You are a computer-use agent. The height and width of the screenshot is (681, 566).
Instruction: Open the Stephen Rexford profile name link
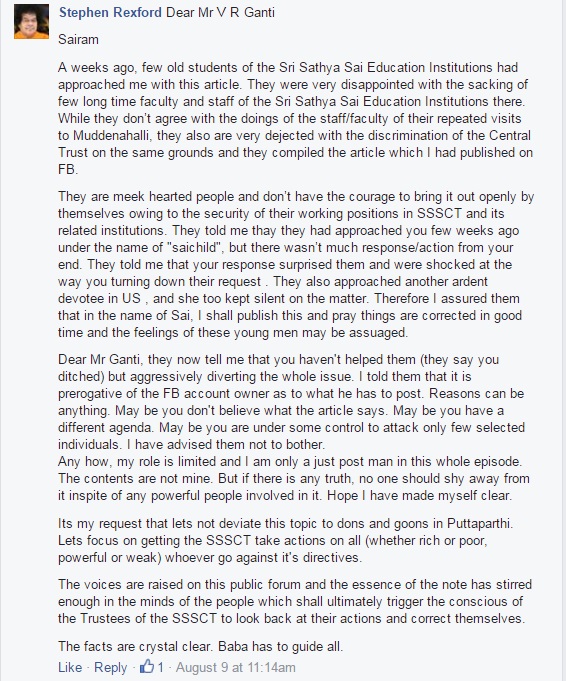(110, 13)
